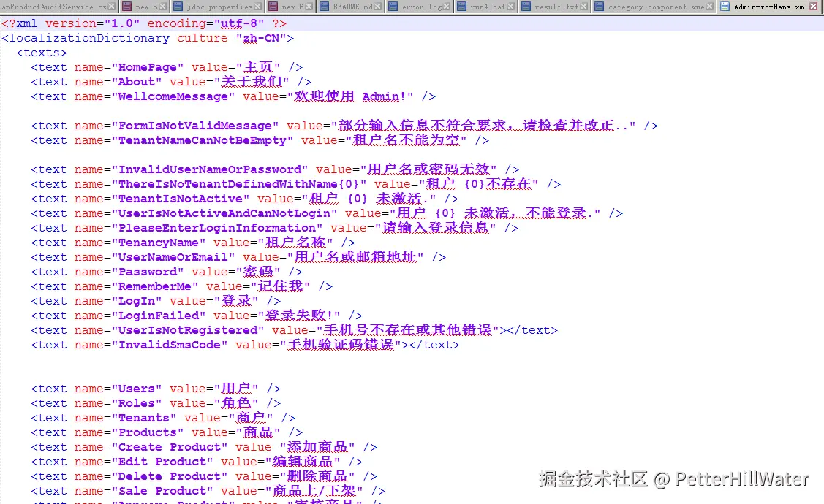The image size is (824, 504).
Task: Click the InvalidSmsCode entry line
Action: pyautogui.click(x=246, y=345)
